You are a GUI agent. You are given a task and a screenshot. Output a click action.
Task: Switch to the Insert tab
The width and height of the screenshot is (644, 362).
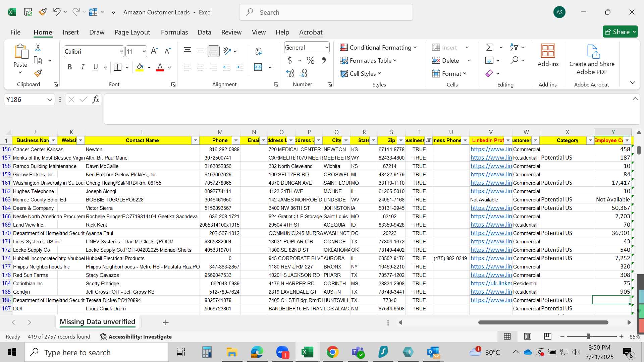pos(70,32)
